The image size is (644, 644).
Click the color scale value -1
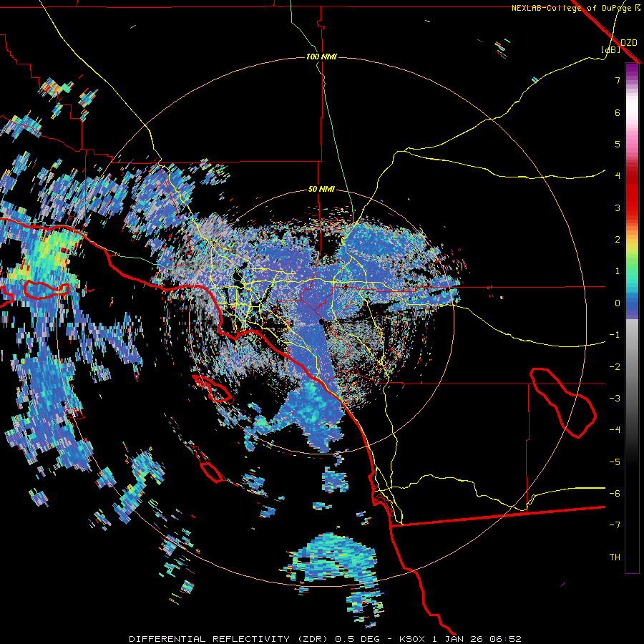pyautogui.click(x=615, y=335)
